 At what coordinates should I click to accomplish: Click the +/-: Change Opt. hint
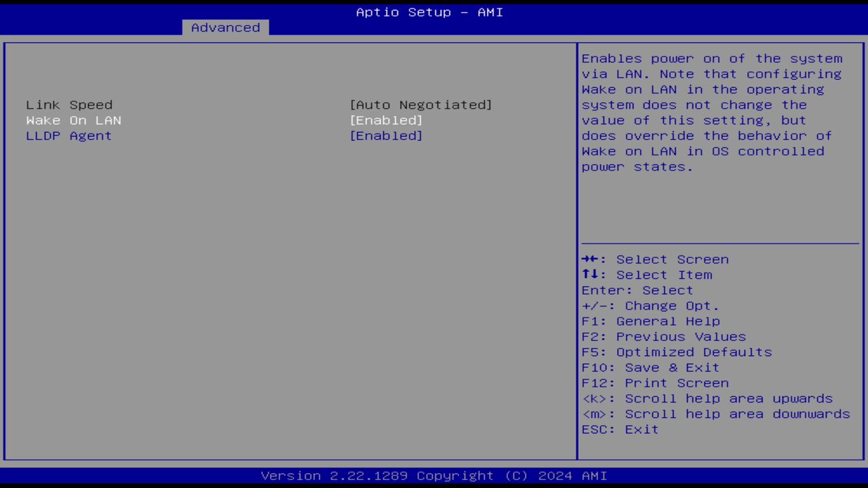(x=651, y=306)
